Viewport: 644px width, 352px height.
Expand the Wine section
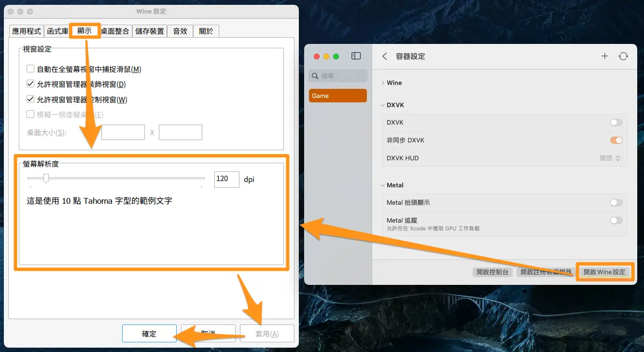(x=383, y=83)
